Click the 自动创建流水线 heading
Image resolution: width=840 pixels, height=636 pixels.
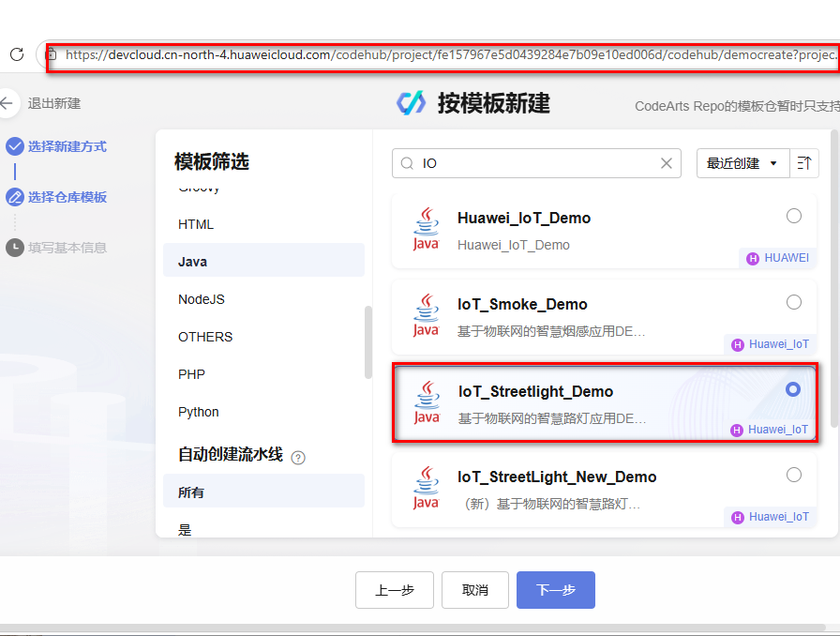point(231,454)
